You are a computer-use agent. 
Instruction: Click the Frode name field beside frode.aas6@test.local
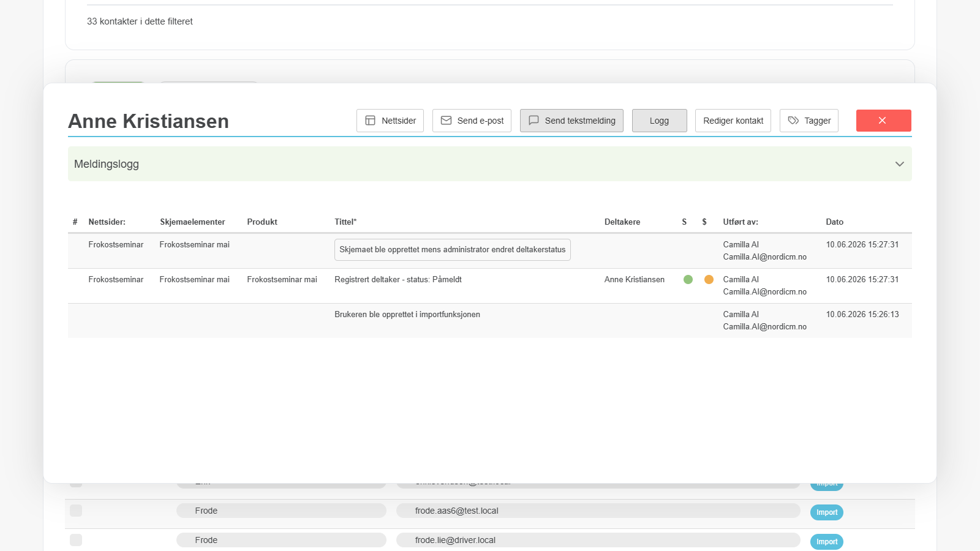pos(281,511)
